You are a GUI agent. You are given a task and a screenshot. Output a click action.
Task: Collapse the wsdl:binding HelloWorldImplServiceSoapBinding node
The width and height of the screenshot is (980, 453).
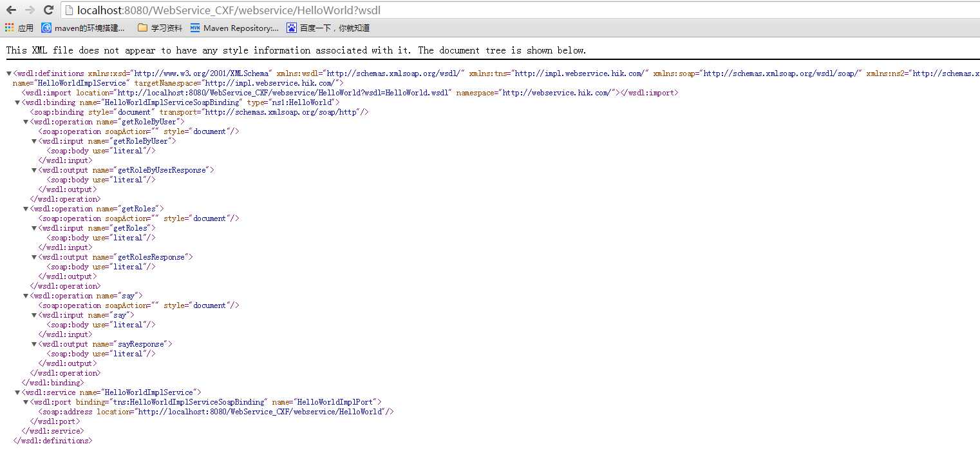point(17,102)
